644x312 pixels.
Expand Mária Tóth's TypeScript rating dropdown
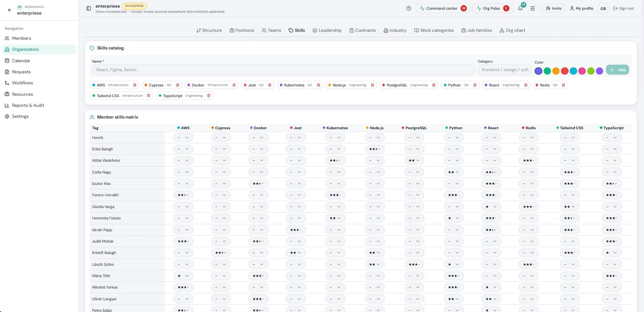[x=611, y=276]
